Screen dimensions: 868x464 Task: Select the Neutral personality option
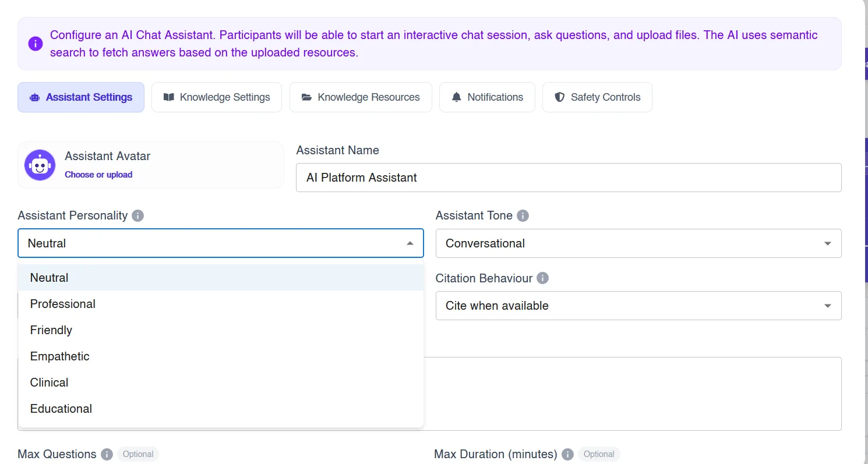pyautogui.click(x=221, y=278)
